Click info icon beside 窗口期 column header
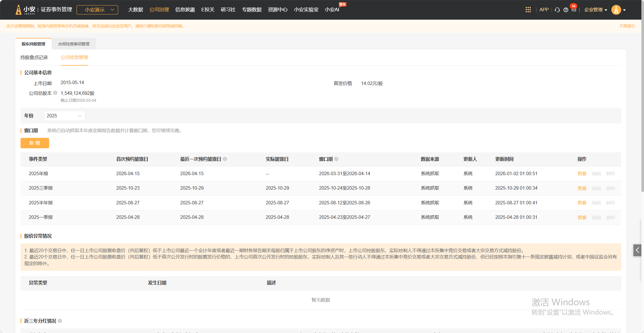Viewport: 644px width, 333px height. (x=336, y=159)
